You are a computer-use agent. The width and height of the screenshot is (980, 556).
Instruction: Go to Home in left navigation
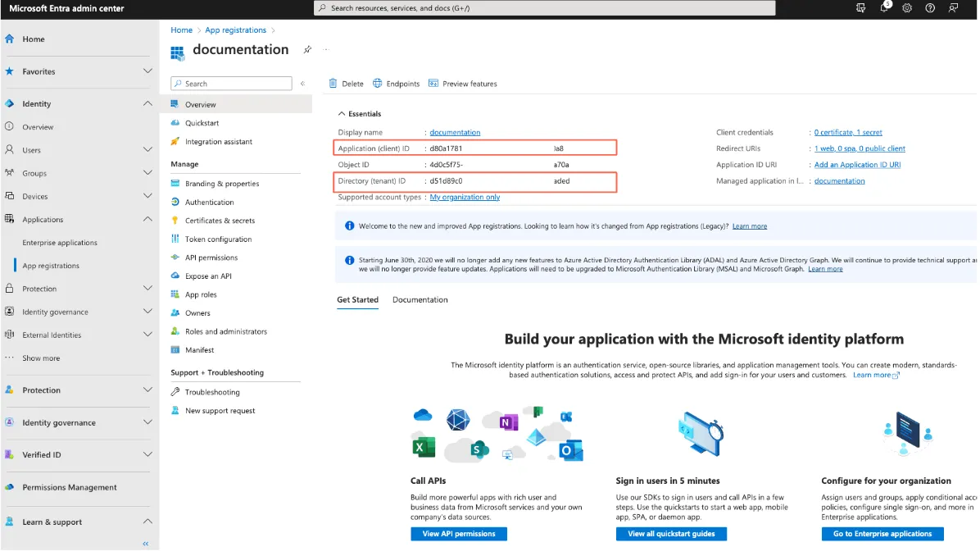(x=33, y=39)
